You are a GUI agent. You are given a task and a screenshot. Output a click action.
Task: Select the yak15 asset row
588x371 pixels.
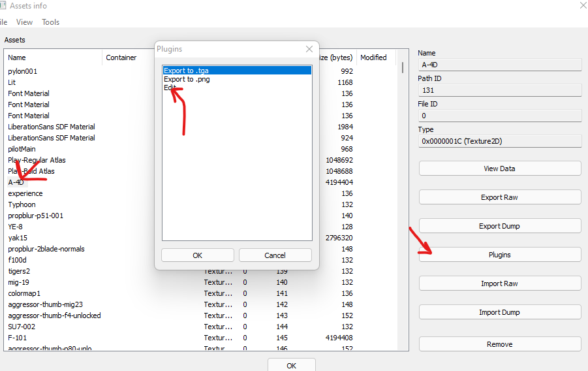[18, 238]
